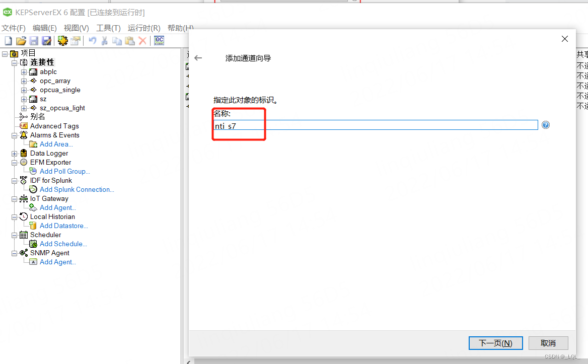Click the Cut scissors icon
Viewport: 588px width, 364px height.
click(105, 40)
